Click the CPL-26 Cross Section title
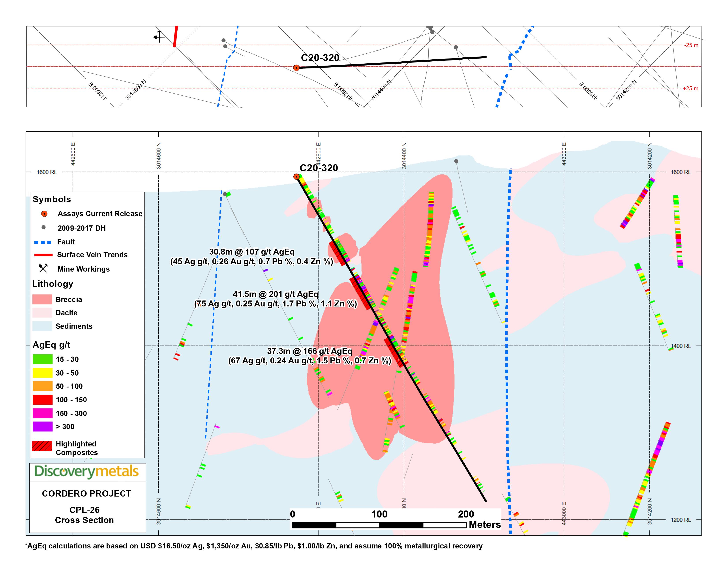728x563 pixels. tap(84, 515)
